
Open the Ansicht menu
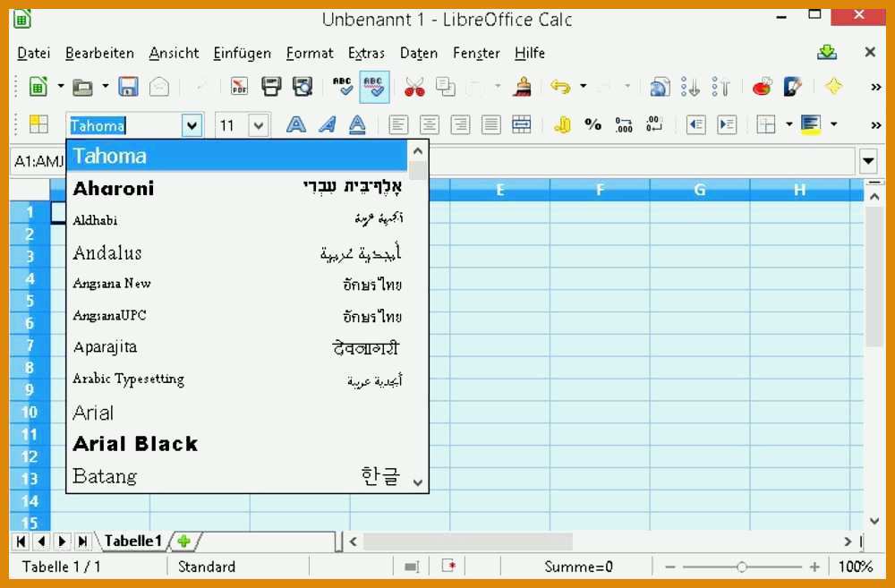(175, 53)
